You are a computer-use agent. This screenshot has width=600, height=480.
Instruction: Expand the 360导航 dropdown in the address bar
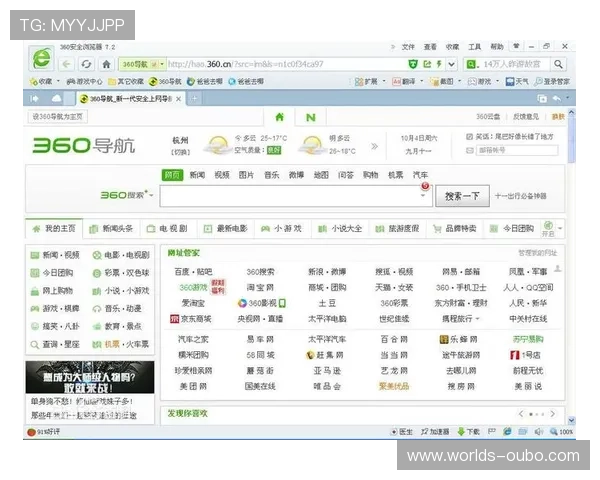[x=162, y=64]
